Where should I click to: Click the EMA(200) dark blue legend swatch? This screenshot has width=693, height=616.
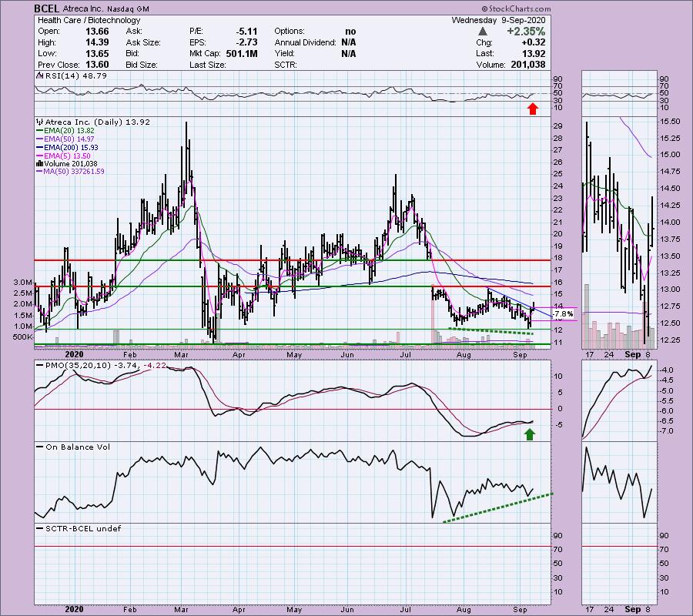pos(40,148)
